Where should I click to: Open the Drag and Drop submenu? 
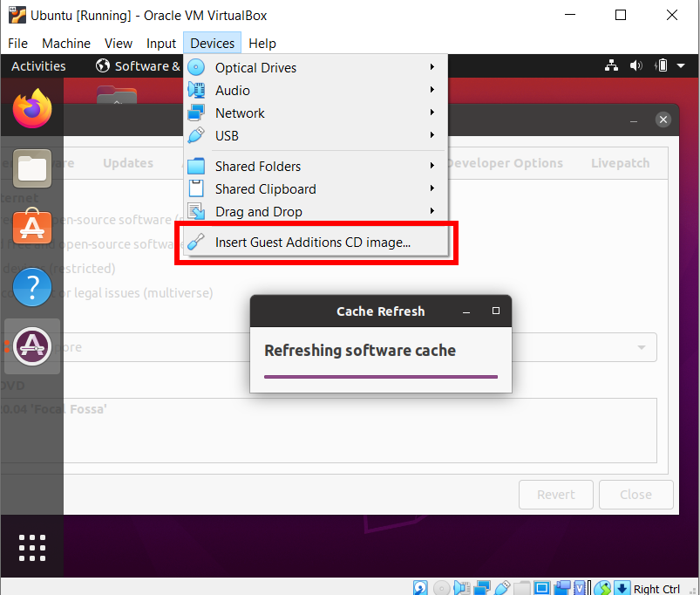(316, 212)
